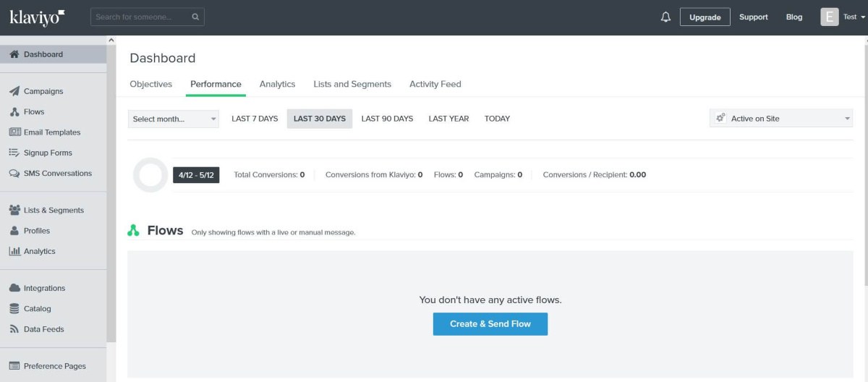Open the Select month dropdown
This screenshot has width=868, height=382.
point(174,119)
